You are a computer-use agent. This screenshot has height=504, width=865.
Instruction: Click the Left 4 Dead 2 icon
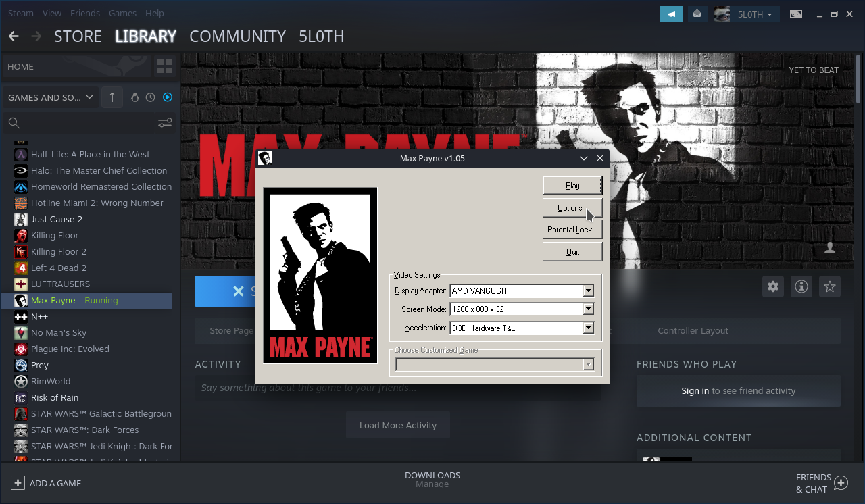20,268
